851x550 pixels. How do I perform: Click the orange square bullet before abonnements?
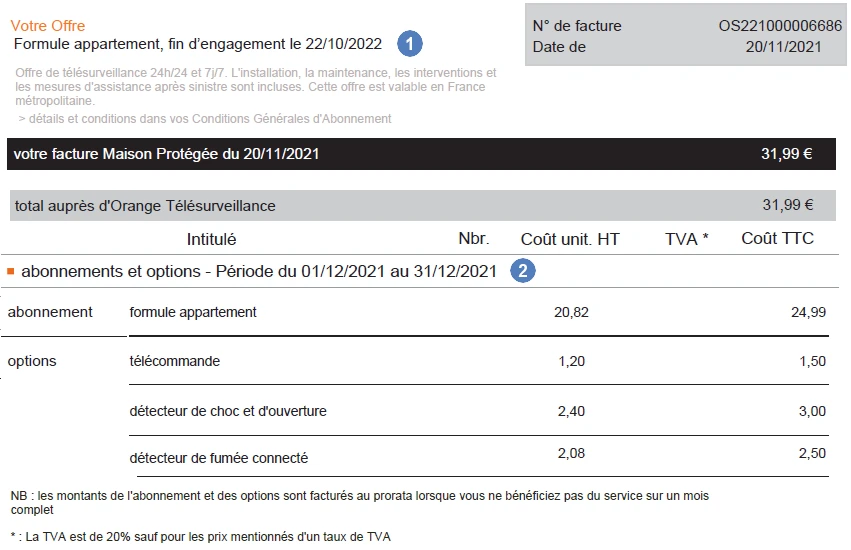tap(10, 271)
